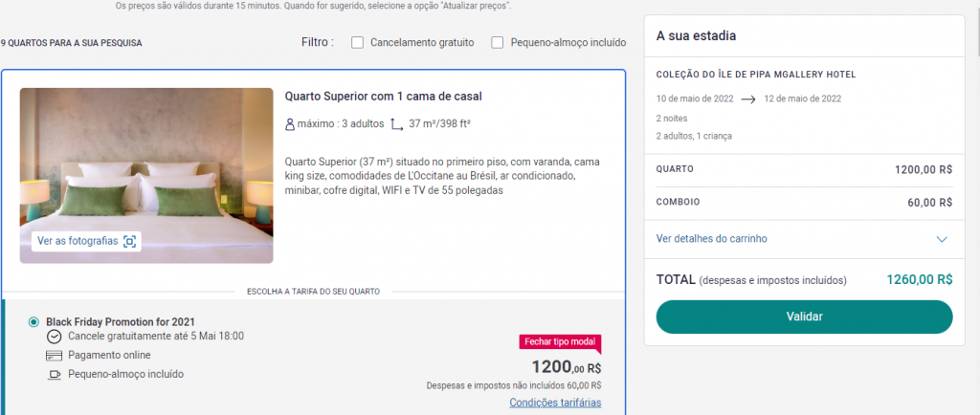Select the Black Friday Promotion rate radio
The width and height of the screenshot is (980, 415).
(33, 322)
